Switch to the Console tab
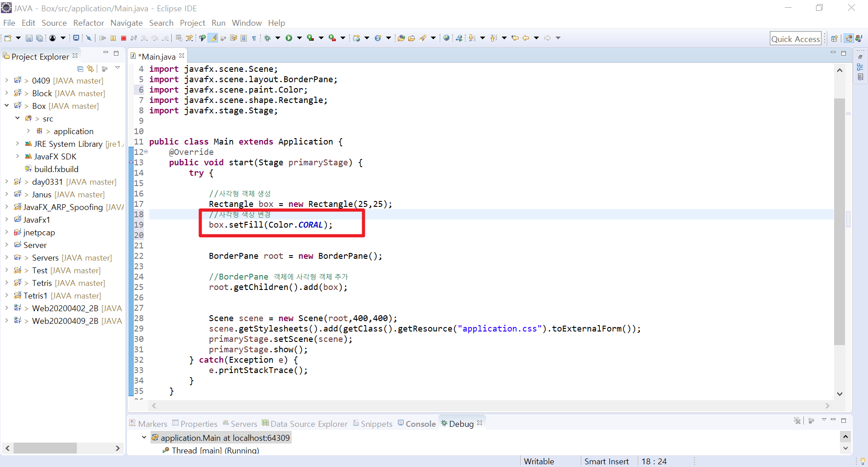 417,424
